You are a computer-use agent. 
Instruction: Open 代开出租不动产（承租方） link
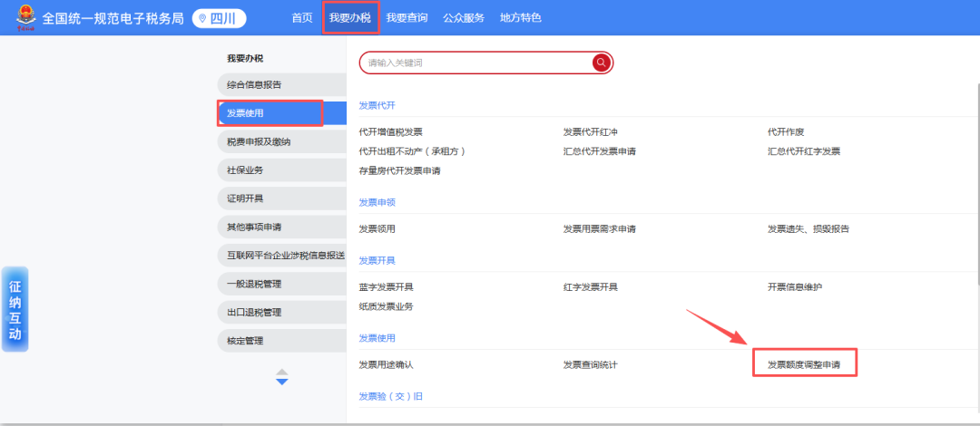coord(413,151)
